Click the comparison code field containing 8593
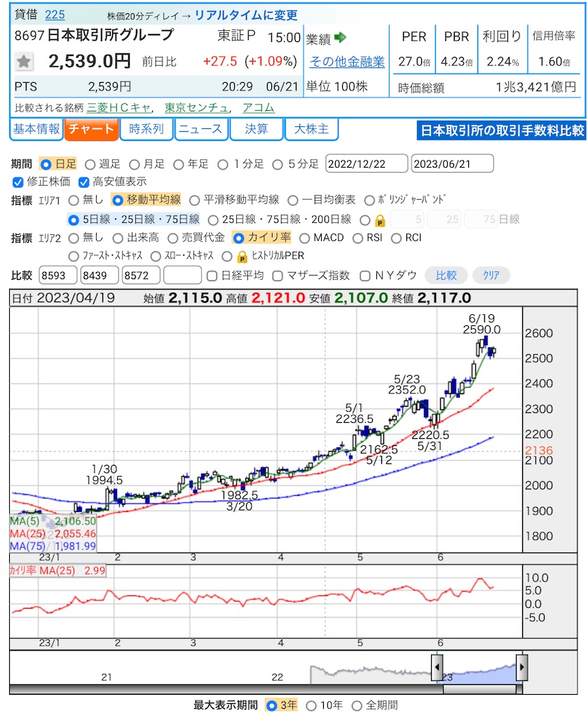The width and height of the screenshot is (588, 718). pyautogui.click(x=58, y=276)
